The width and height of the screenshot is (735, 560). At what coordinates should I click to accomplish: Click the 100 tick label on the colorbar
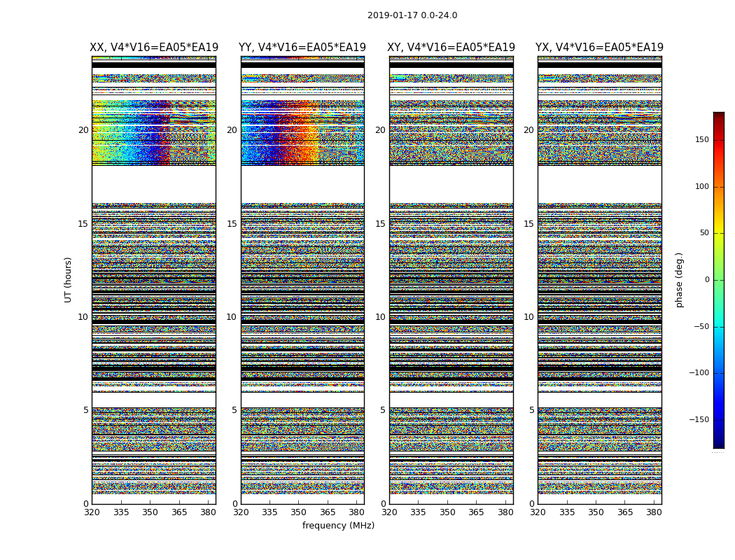pyautogui.click(x=701, y=186)
